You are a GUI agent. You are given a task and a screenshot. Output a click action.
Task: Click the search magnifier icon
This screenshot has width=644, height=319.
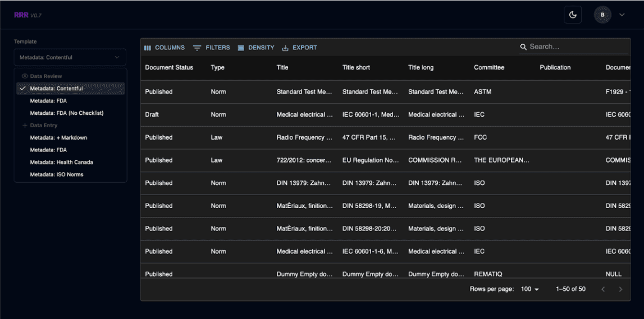(523, 47)
